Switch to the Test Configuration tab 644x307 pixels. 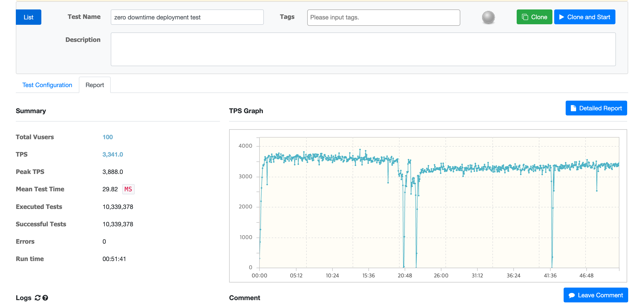[47, 85]
